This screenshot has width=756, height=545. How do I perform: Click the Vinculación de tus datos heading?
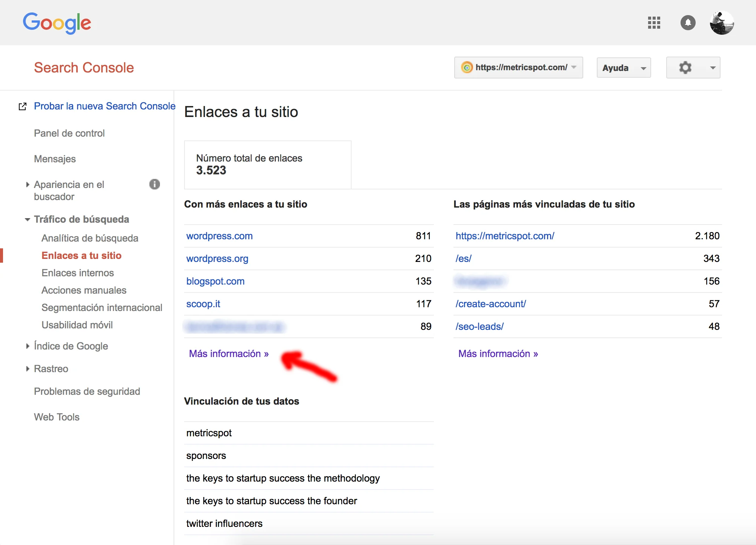(241, 401)
